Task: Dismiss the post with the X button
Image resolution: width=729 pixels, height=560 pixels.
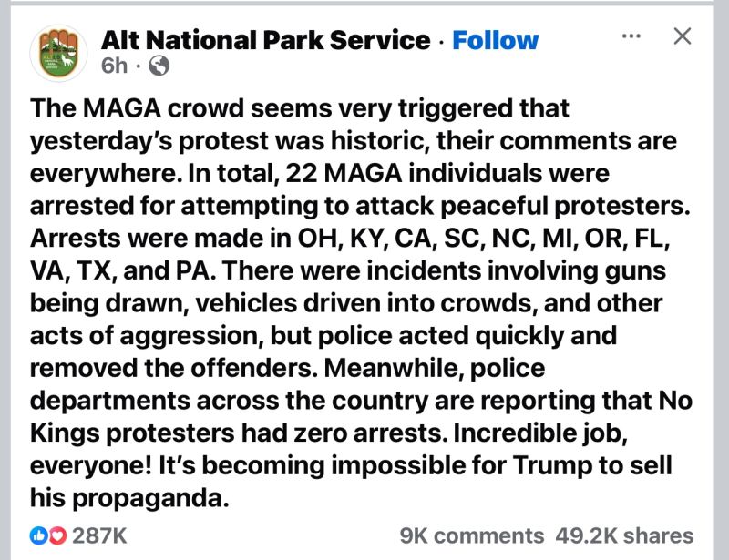Action: (683, 35)
